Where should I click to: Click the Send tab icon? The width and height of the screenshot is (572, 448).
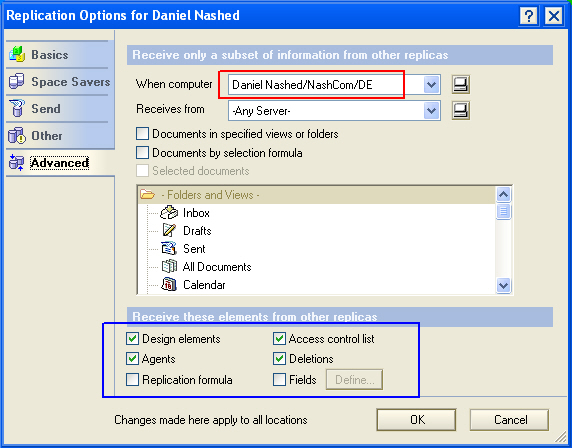pyautogui.click(x=17, y=108)
